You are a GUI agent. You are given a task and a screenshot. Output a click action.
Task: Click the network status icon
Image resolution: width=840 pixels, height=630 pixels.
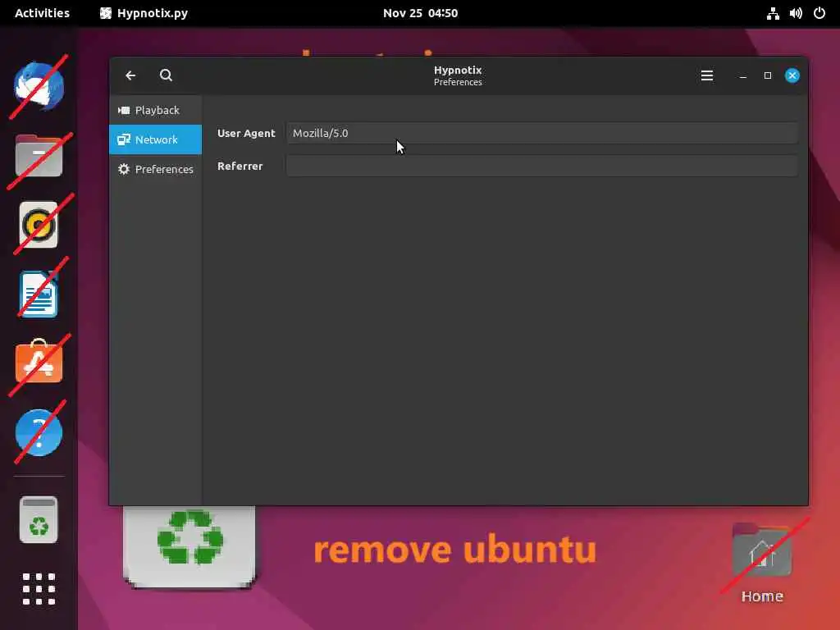coord(773,13)
